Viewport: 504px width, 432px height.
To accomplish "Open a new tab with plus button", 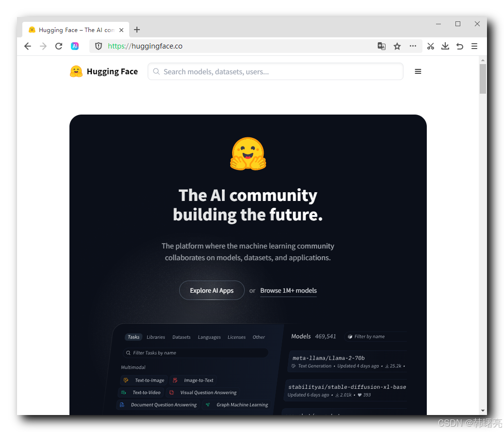I will tap(137, 30).
